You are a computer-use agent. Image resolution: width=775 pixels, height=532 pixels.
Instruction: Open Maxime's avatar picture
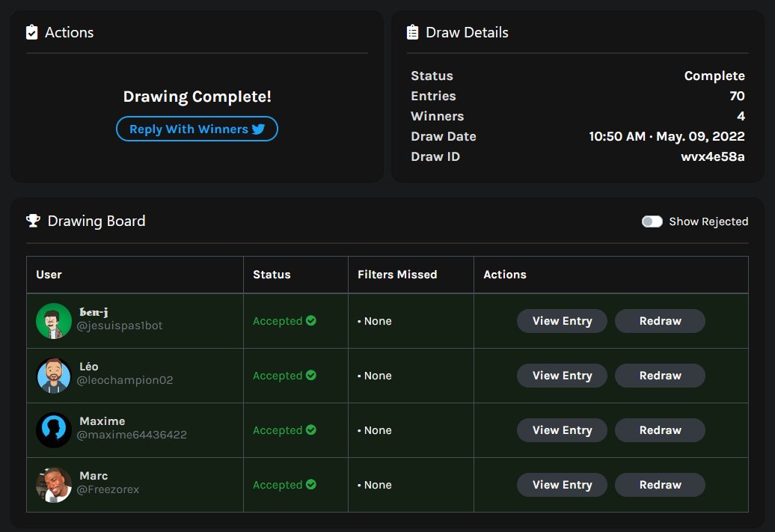click(x=54, y=430)
